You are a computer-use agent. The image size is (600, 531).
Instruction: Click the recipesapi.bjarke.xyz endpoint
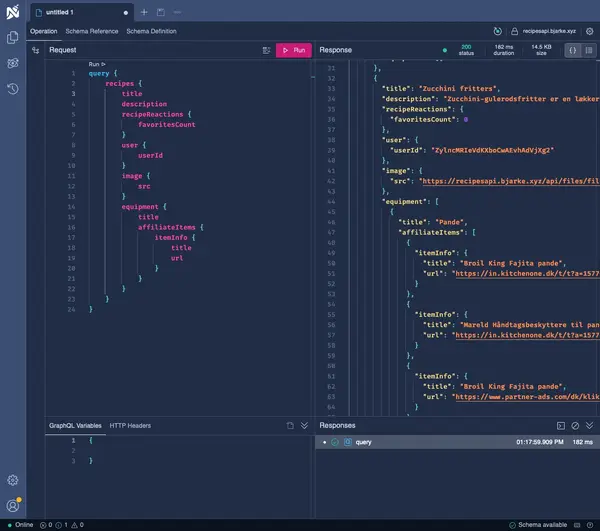tap(549, 31)
